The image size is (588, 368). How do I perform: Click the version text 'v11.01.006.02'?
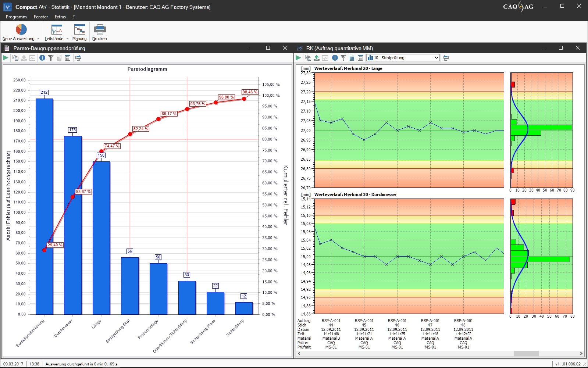coord(568,364)
